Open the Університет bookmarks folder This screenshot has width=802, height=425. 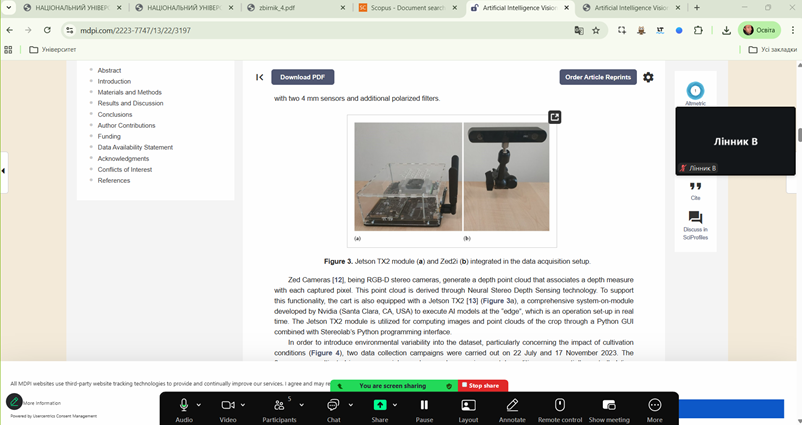(53, 50)
